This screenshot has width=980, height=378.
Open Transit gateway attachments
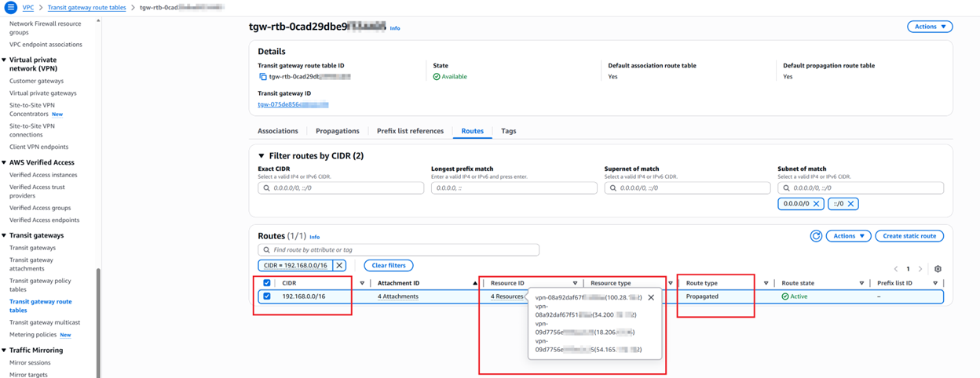tap(31, 264)
